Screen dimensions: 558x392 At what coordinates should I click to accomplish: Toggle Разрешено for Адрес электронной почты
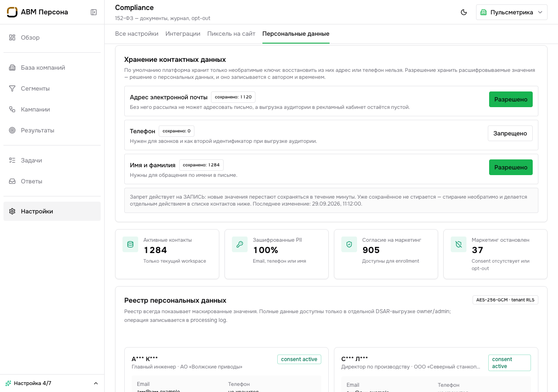click(x=510, y=99)
